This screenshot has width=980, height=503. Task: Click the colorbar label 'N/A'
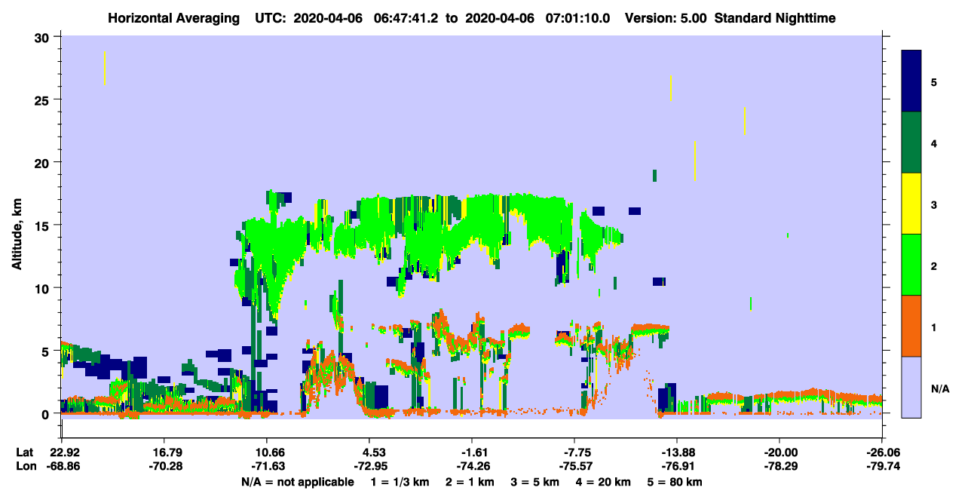coord(939,388)
